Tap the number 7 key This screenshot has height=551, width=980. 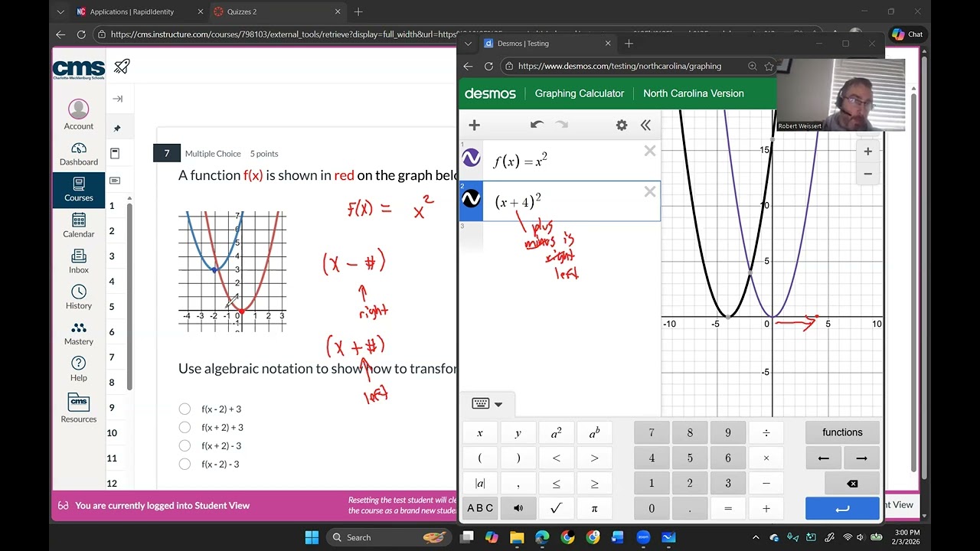pos(652,433)
